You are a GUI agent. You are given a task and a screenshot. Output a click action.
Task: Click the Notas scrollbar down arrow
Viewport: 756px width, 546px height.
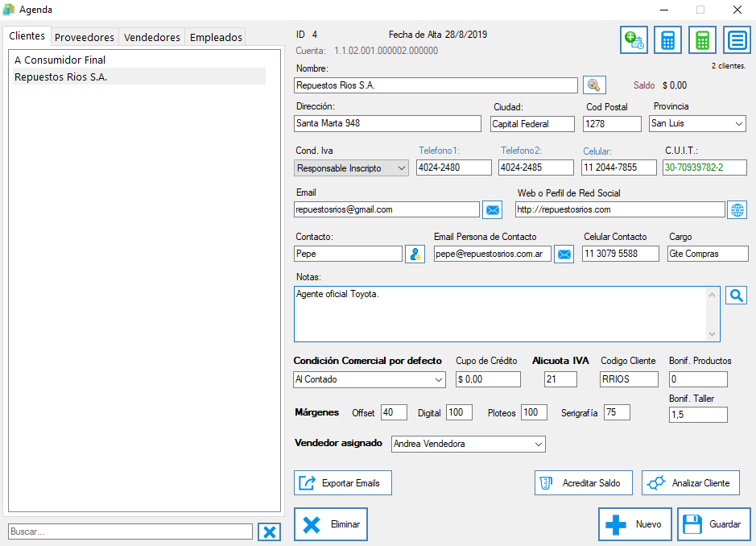(713, 334)
